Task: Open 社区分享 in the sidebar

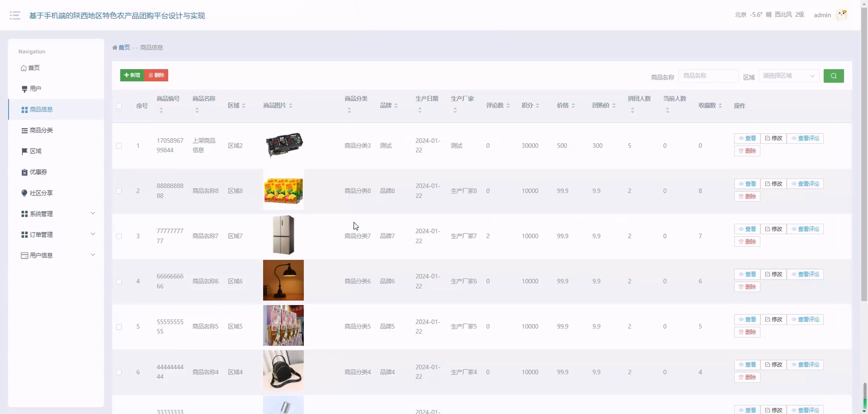Action: click(56, 193)
